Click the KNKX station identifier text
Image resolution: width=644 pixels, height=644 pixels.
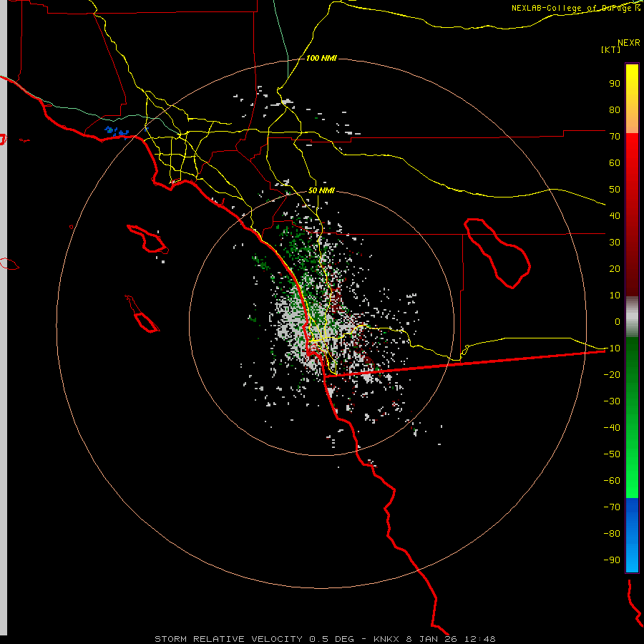tap(388, 639)
